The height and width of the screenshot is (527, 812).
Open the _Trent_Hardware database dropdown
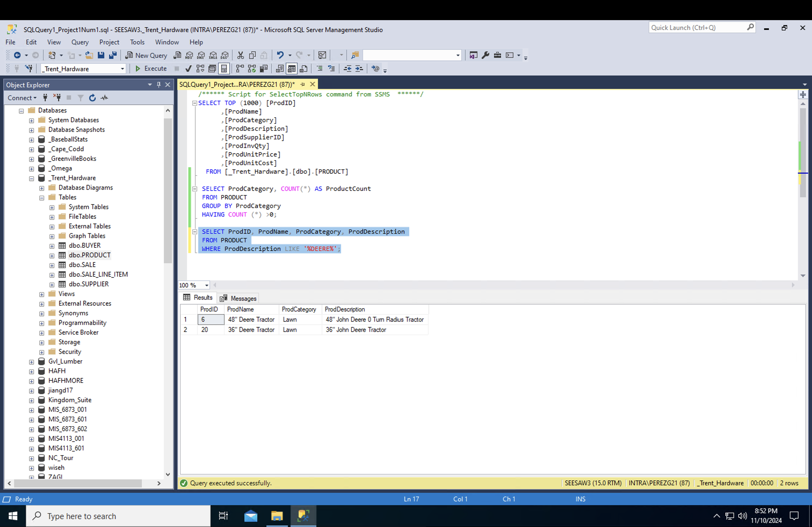(x=122, y=69)
